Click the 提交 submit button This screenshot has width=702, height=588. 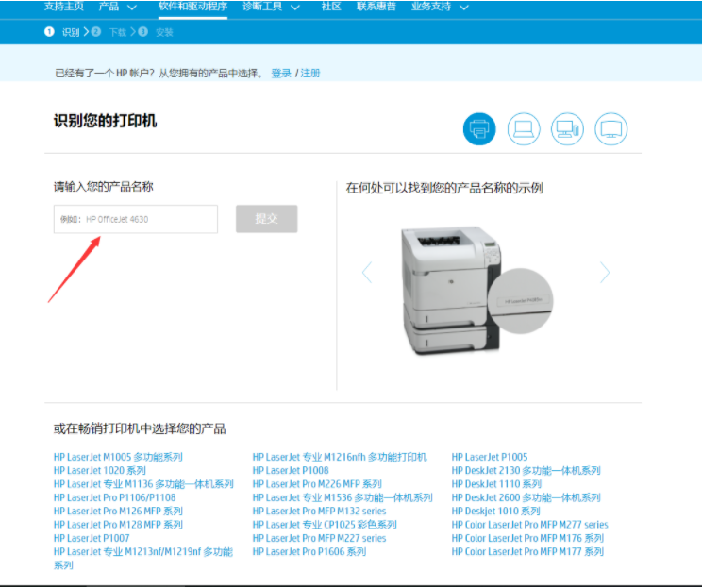(x=266, y=219)
